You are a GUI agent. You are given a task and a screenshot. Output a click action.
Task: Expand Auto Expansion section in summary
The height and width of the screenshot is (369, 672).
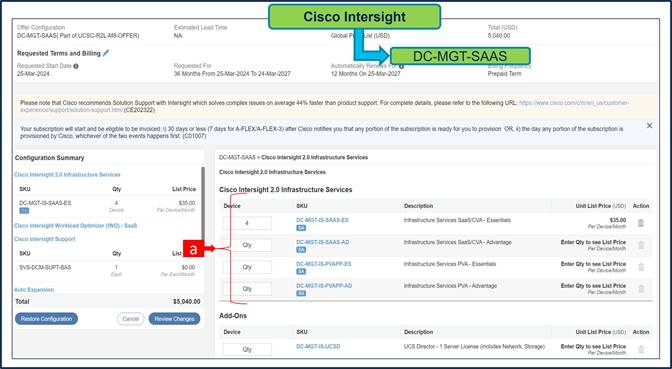point(34,290)
